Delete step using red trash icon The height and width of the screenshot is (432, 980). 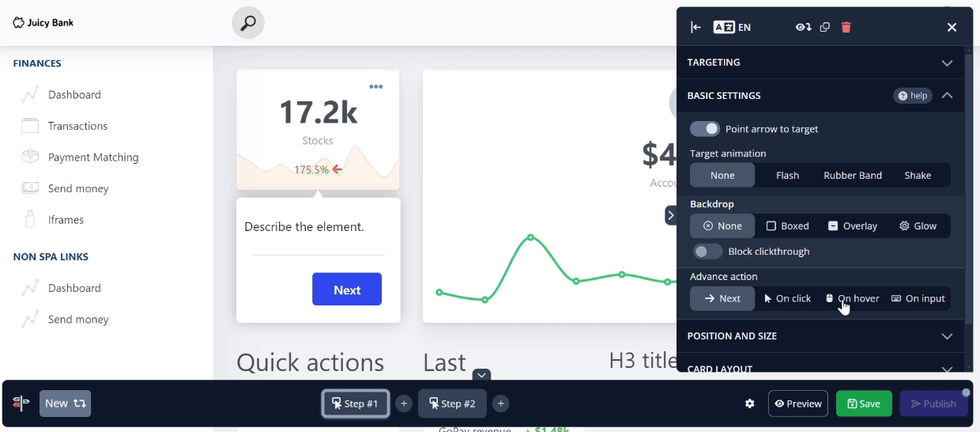tap(846, 27)
